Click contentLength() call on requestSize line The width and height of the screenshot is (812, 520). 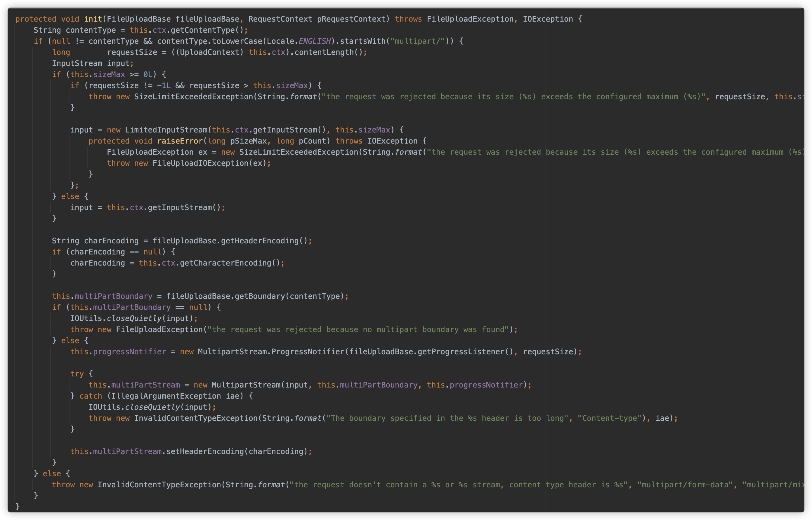point(328,52)
